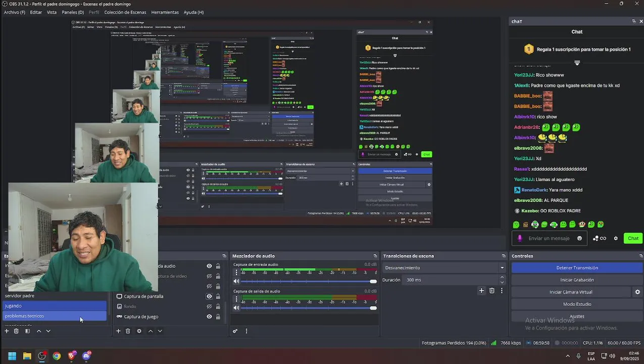Viewport: 644px width, 364px height.
Task: Toggle visibility of Captura de juego source
Action: [x=209, y=316]
